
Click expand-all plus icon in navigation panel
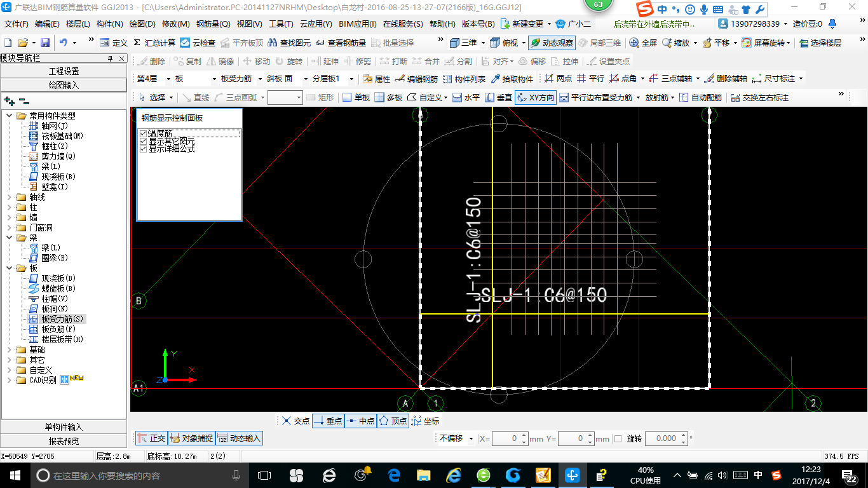[9, 100]
